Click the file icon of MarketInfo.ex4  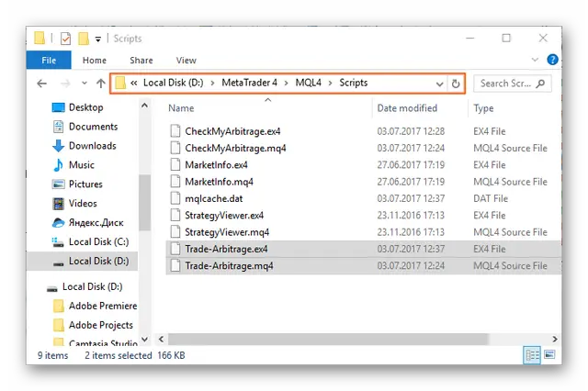tap(175, 165)
